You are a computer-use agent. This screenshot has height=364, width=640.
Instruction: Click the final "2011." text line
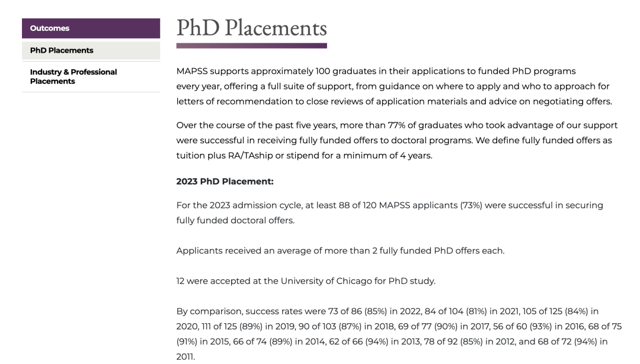[185, 357]
